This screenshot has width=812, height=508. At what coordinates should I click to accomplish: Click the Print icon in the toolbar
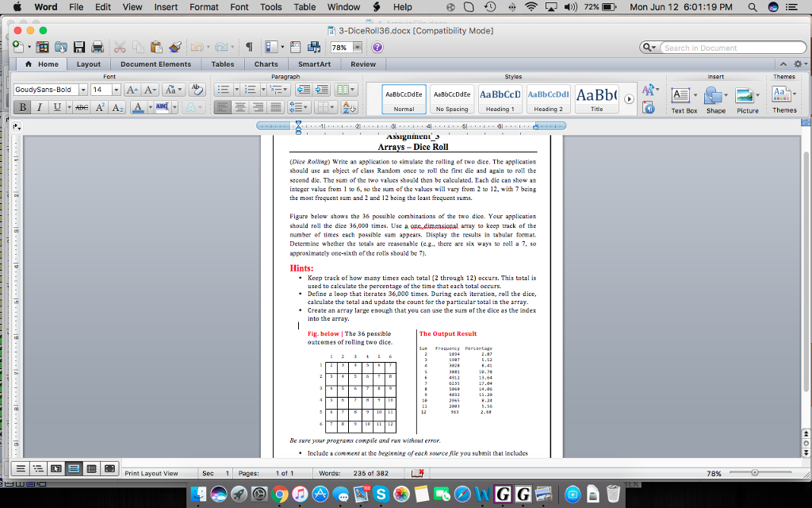(97, 45)
